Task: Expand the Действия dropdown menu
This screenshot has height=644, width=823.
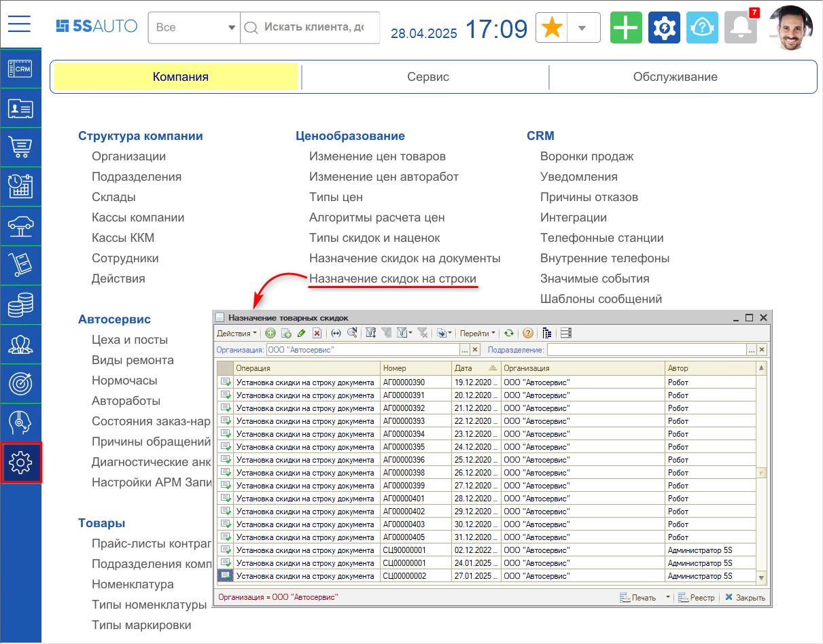Action: pyautogui.click(x=237, y=334)
